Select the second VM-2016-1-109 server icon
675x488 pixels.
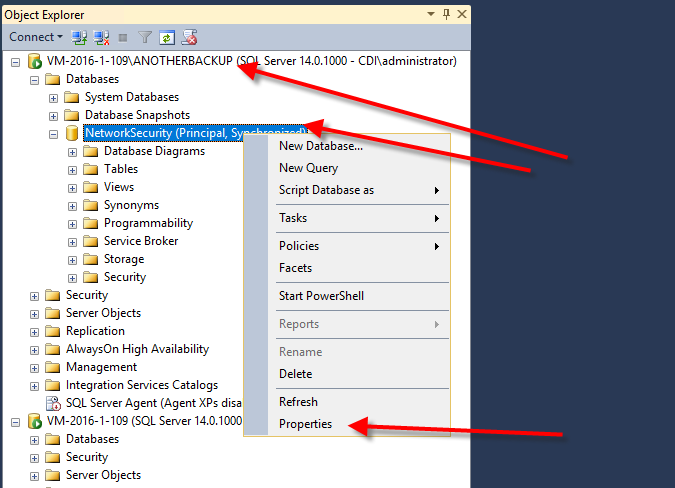point(34,421)
